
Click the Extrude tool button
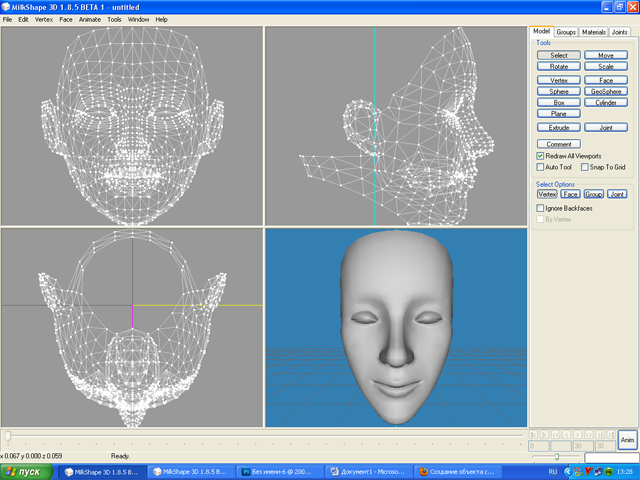click(558, 127)
